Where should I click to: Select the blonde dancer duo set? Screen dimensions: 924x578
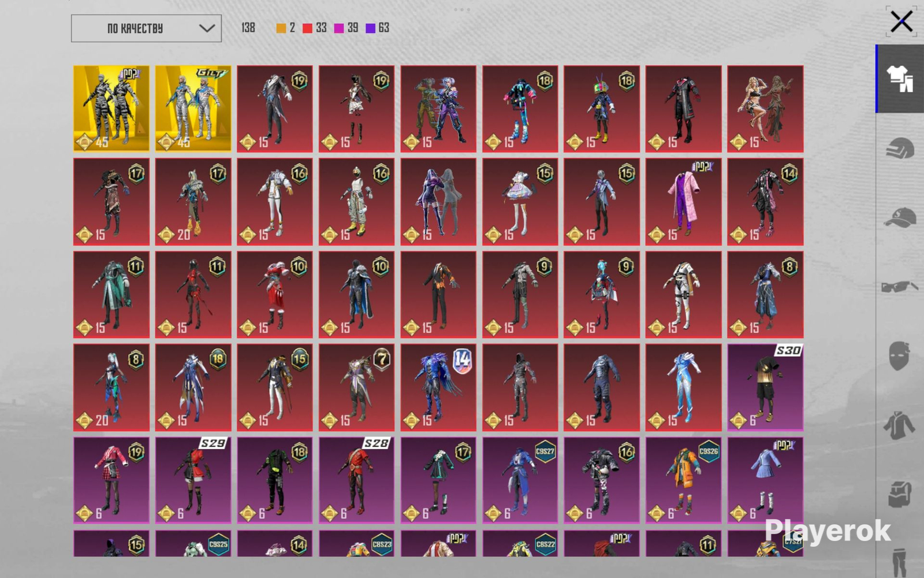click(765, 109)
